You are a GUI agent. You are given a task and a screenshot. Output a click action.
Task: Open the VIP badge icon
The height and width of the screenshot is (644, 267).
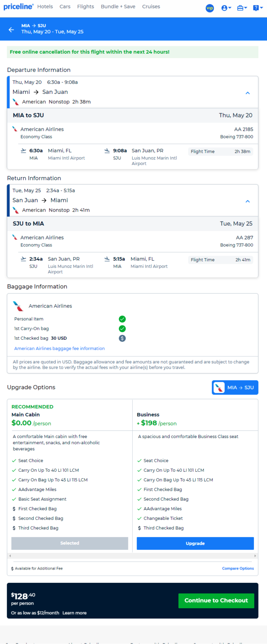click(x=210, y=8)
